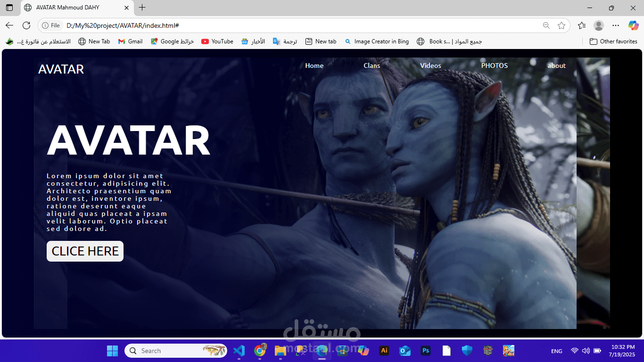Open the Wi-Fi network tray icon

tap(575, 351)
